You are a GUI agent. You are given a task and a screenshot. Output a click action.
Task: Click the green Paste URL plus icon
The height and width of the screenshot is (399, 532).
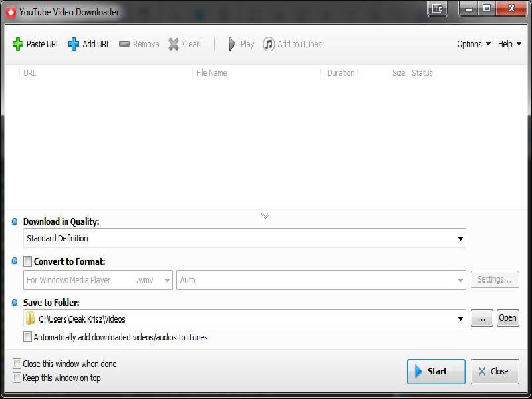coord(18,44)
